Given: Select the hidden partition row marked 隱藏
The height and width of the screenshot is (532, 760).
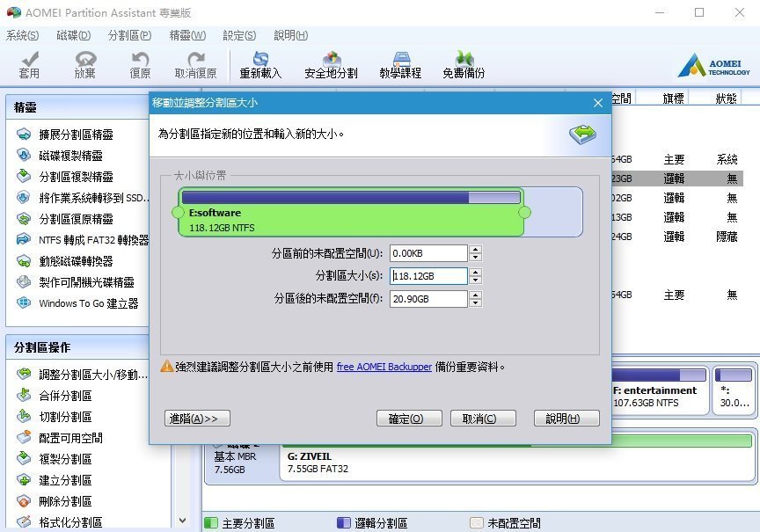Looking at the screenshot, I should tap(676, 237).
